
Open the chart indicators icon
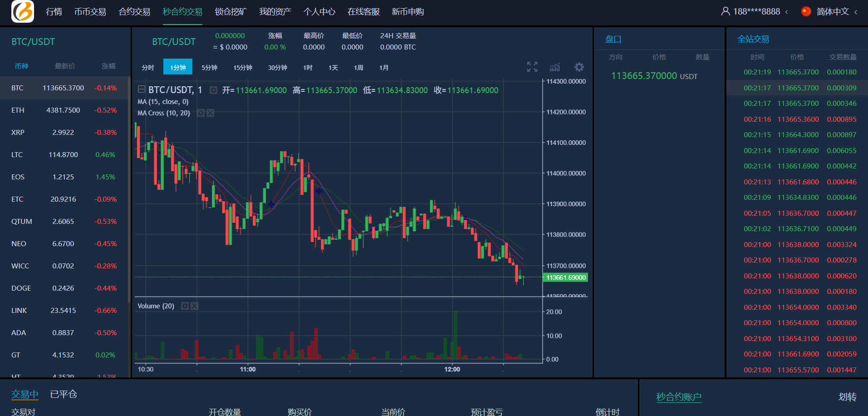(x=555, y=67)
